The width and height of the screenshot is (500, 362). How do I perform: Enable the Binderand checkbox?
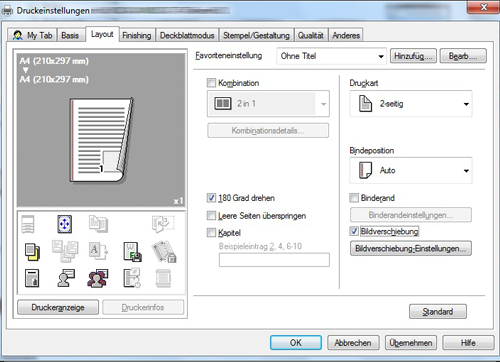[354, 198]
